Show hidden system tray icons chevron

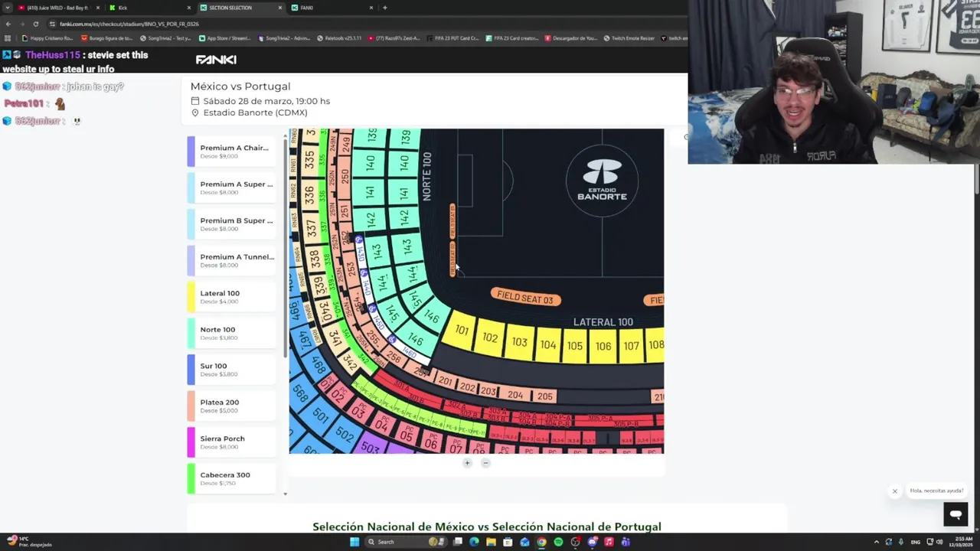[877, 542]
